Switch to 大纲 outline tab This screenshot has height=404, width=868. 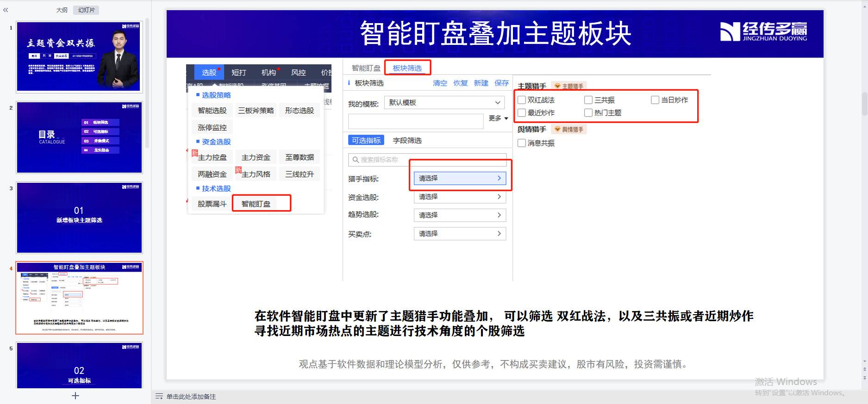point(62,10)
